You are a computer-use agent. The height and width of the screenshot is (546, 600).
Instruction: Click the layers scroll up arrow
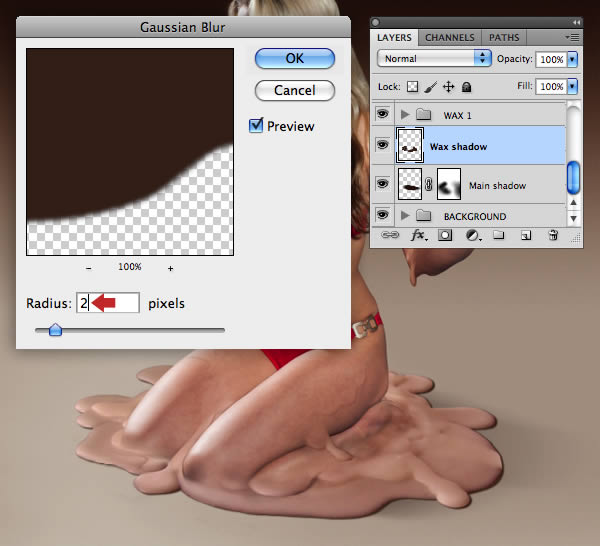click(573, 203)
